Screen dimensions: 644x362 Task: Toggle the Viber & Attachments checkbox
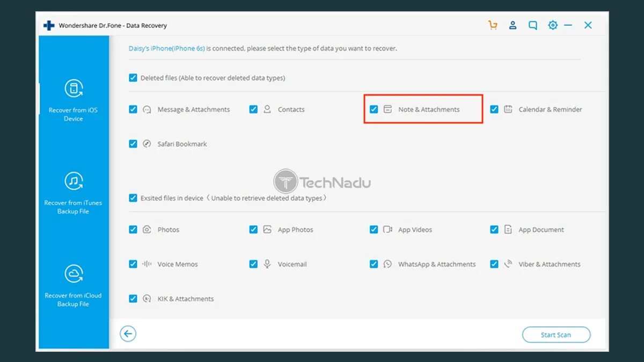[494, 264]
